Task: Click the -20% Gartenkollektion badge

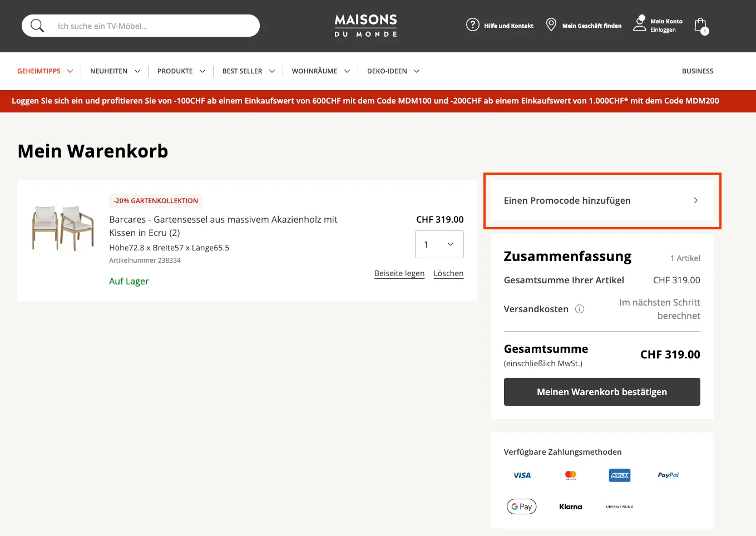Action: click(x=156, y=201)
